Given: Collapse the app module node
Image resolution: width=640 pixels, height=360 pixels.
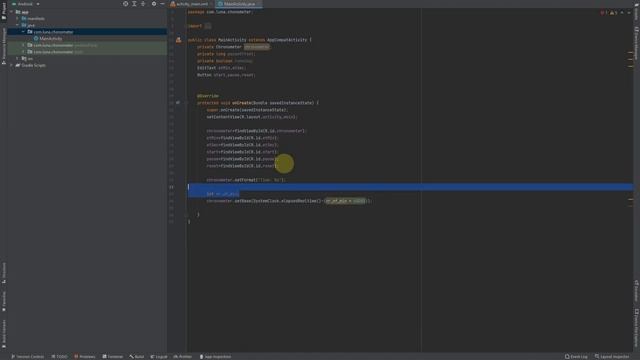Looking at the screenshot, I should tap(12, 12).
